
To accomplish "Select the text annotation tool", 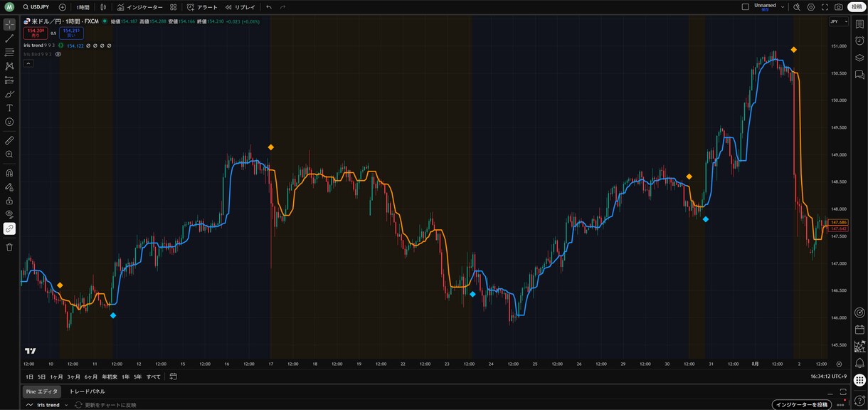I will coord(9,108).
